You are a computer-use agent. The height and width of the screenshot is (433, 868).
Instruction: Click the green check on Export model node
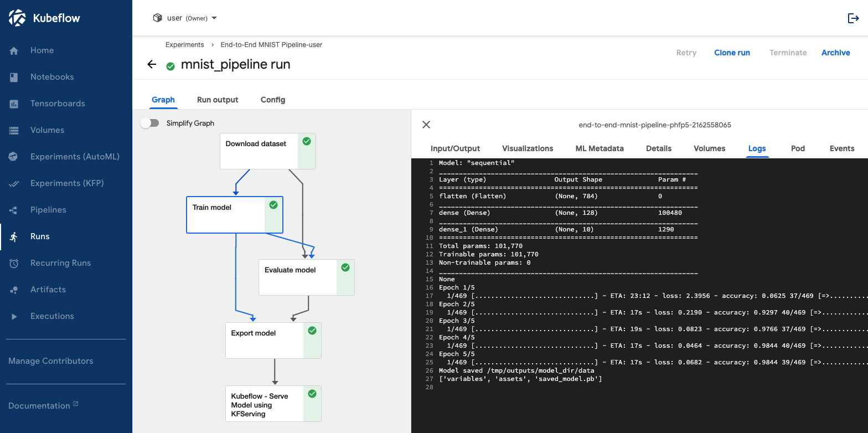pos(312,331)
